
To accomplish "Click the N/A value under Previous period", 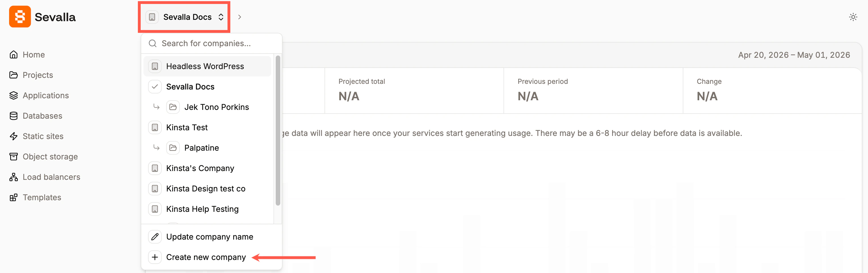I will click(528, 97).
